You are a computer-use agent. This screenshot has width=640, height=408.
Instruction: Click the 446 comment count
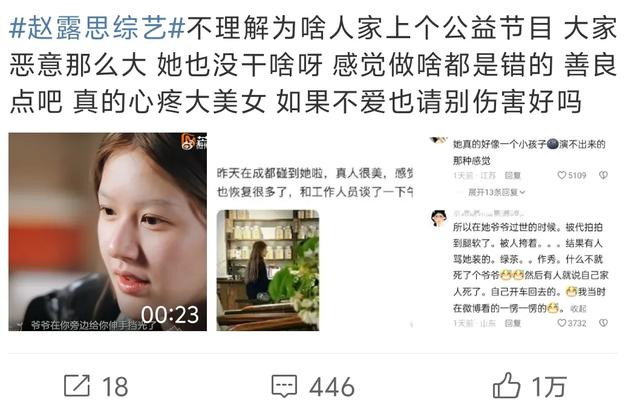click(331, 386)
